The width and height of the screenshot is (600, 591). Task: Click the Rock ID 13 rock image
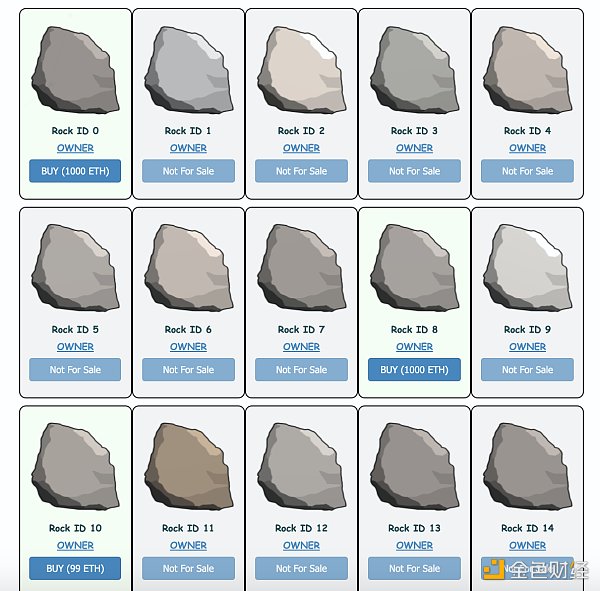pos(414,466)
